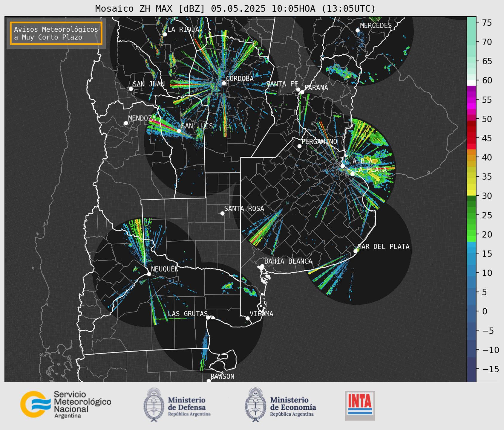The width and height of the screenshot is (504, 430).
Task: Click the Pergamino city dot
Action: (x=299, y=146)
